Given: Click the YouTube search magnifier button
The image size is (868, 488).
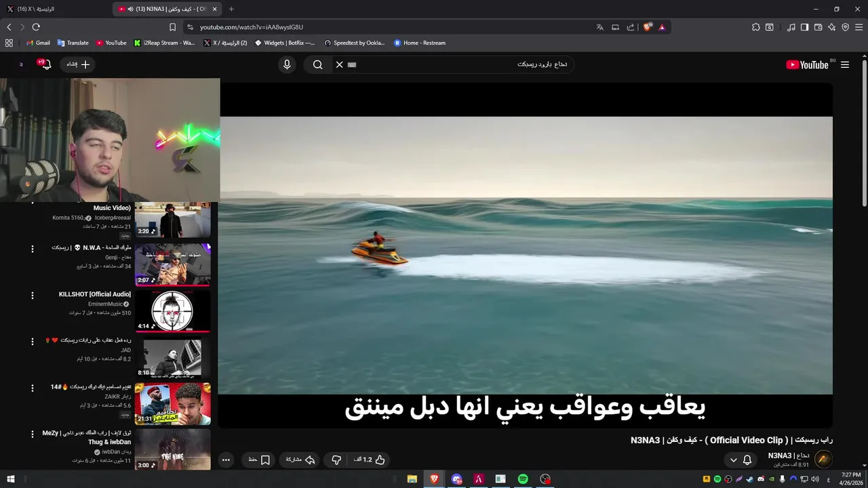Looking at the screenshot, I should pyautogui.click(x=317, y=64).
